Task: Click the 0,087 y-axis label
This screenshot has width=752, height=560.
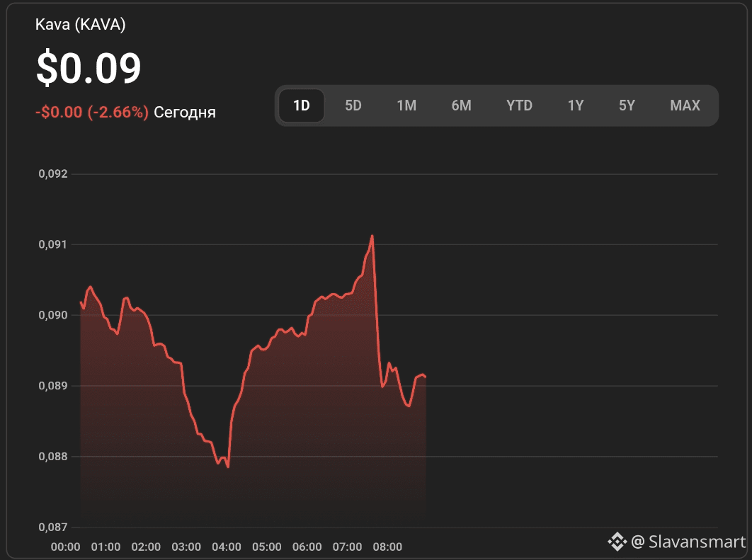Action: click(53, 527)
